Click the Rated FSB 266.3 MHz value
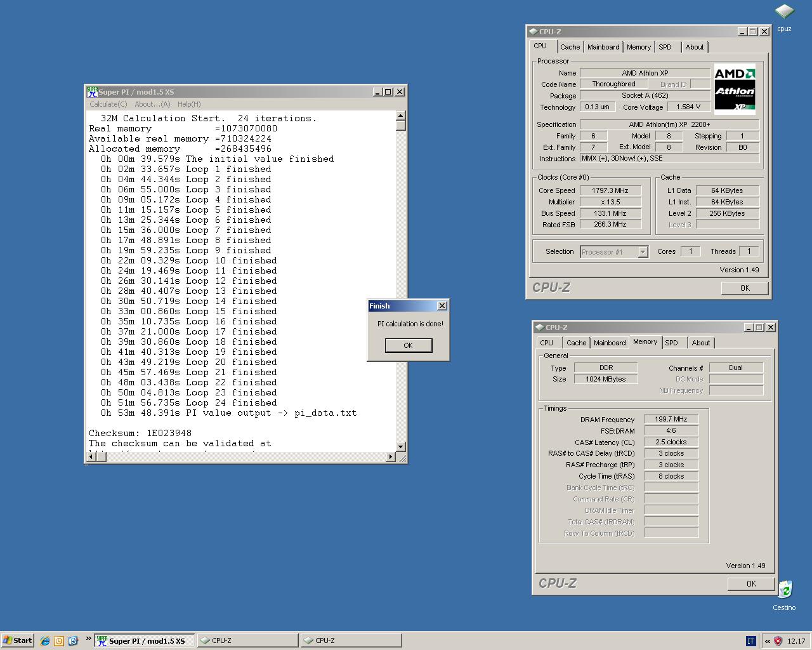 610,224
